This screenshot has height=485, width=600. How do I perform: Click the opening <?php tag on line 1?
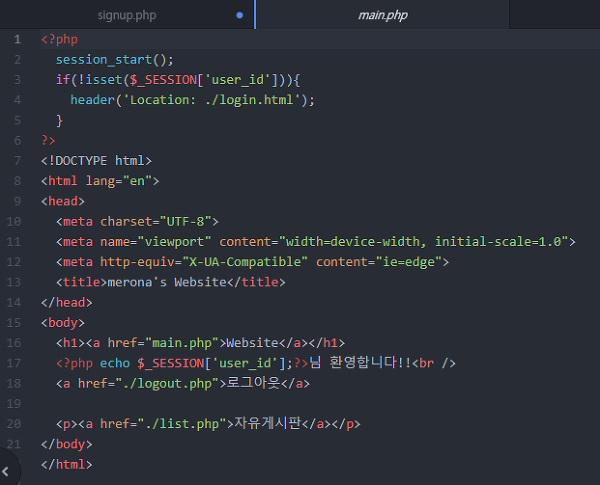pyautogui.click(x=59, y=39)
